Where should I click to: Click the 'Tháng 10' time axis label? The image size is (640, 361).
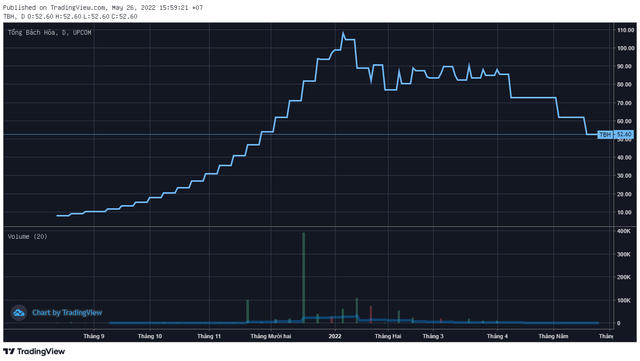coord(150,336)
